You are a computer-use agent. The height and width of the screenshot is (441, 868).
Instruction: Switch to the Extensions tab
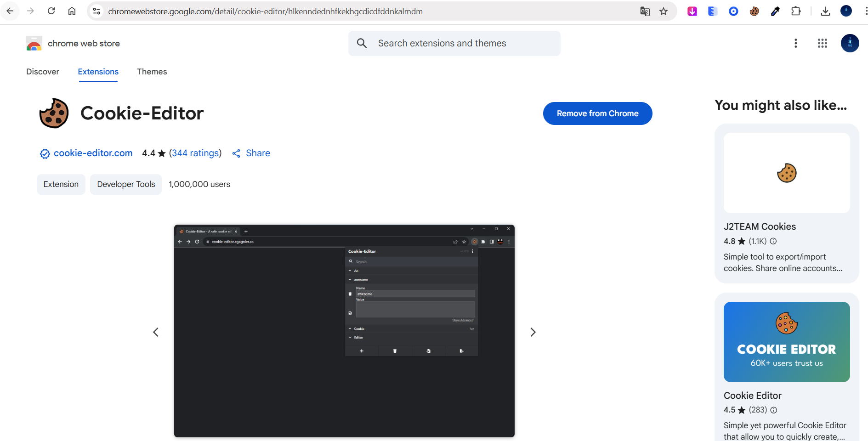(98, 72)
